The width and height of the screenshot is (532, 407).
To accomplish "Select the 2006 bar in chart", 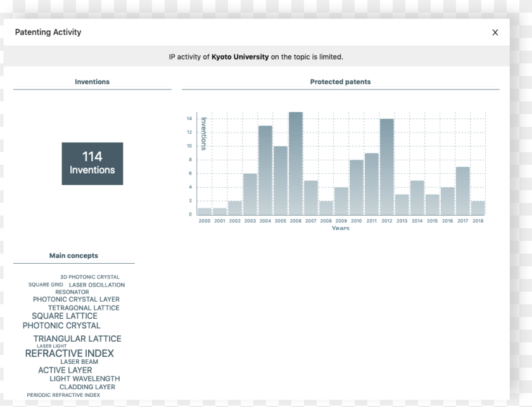I will [296, 164].
